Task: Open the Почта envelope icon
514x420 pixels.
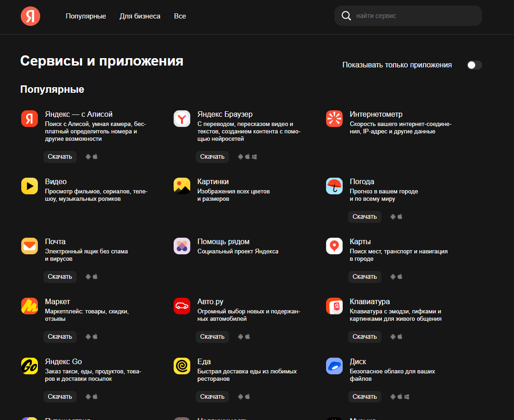Action: (x=30, y=246)
